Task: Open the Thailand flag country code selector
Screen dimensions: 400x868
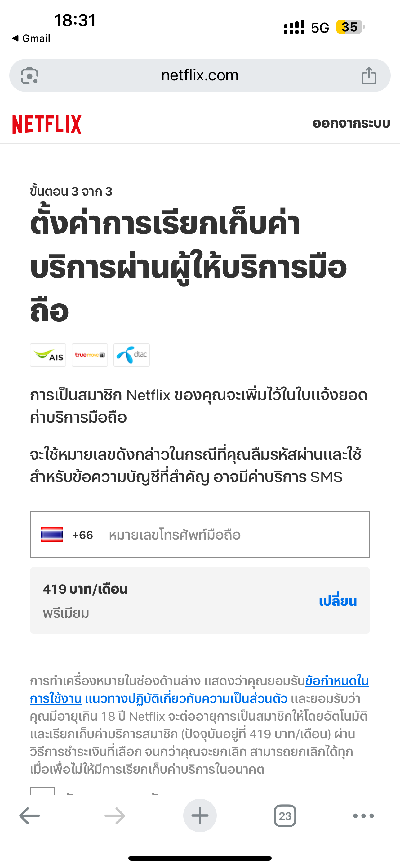Action: (52, 534)
